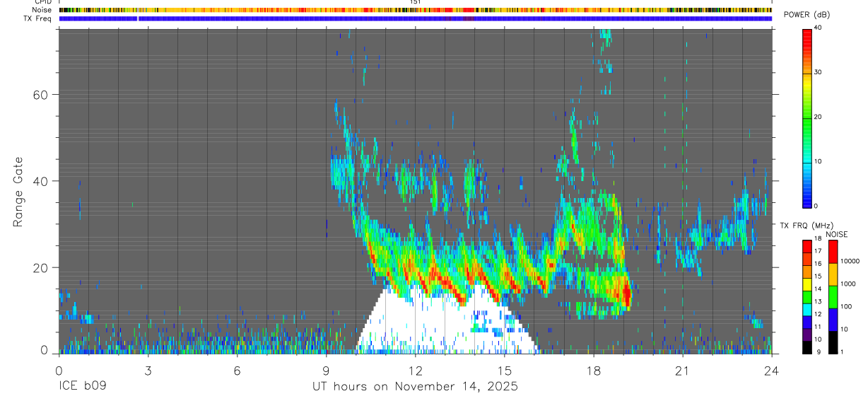Click the 1000 label on NOISE scale
The width and height of the screenshot is (868, 401).
click(848, 284)
